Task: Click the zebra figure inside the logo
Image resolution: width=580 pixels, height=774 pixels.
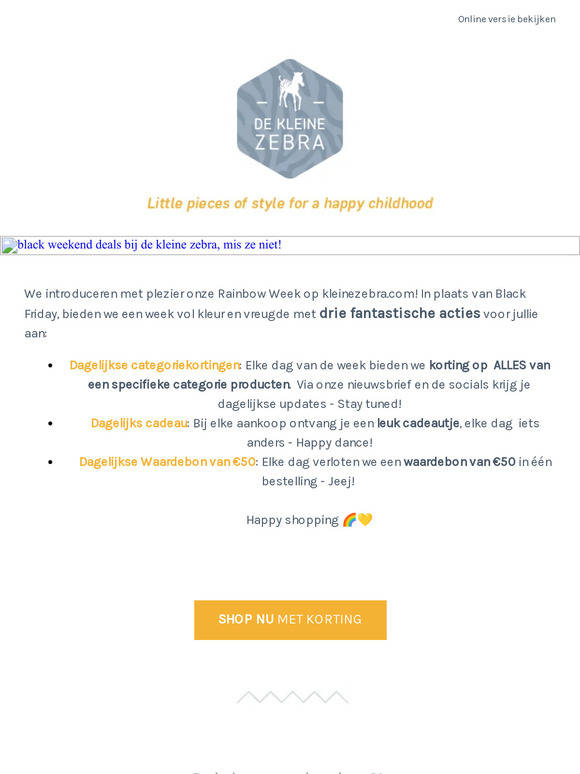Action: tap(291, 91)
